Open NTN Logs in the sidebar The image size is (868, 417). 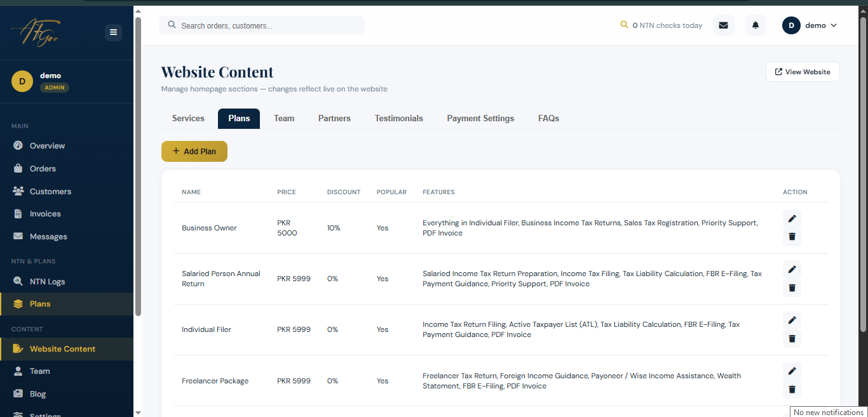coord(67,282)
